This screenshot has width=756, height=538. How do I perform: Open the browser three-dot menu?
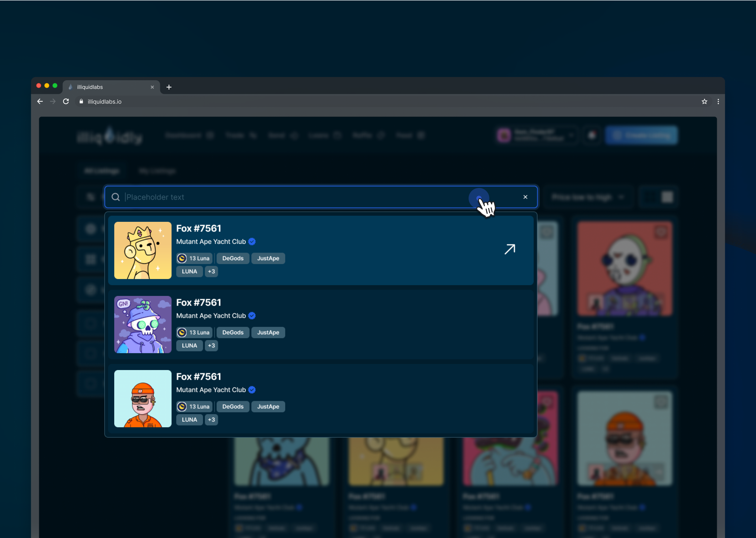coord(718,101)
